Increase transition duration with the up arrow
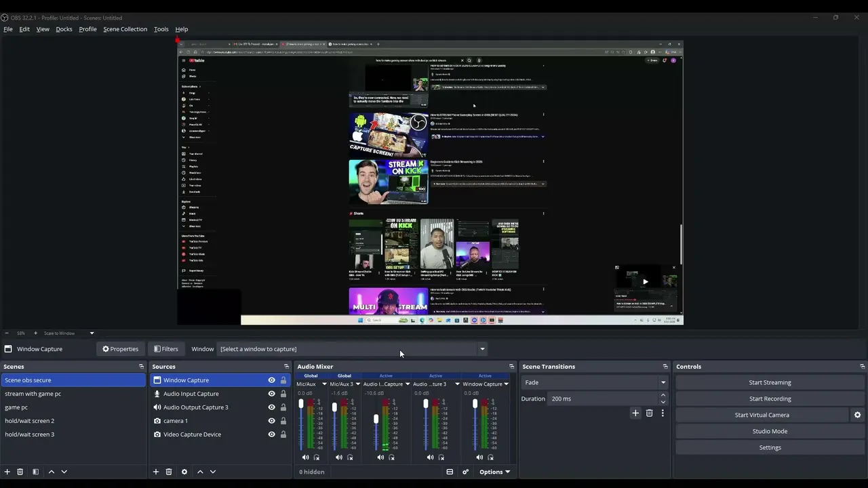This screenshot has width=868, height=488. (x=663, y=395)
